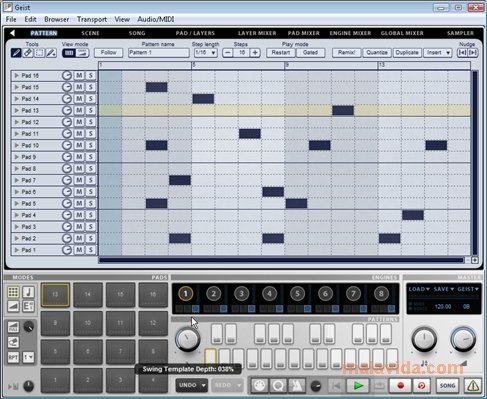The image size is (487, 399).
Task: Click the zoom plus icon below grid
Action: click(x=475, y=260)
